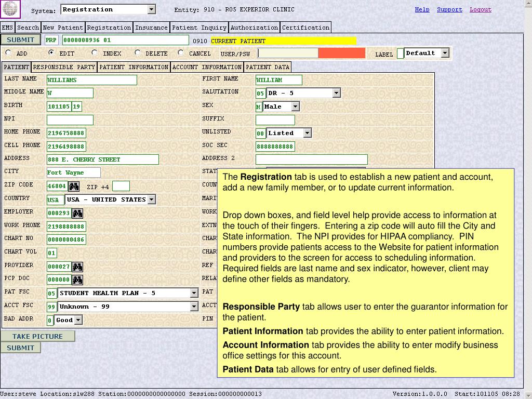Viewport: 532px width, 399px height.
Task: Click the CELL PHONE field
Action: point(66,147)
